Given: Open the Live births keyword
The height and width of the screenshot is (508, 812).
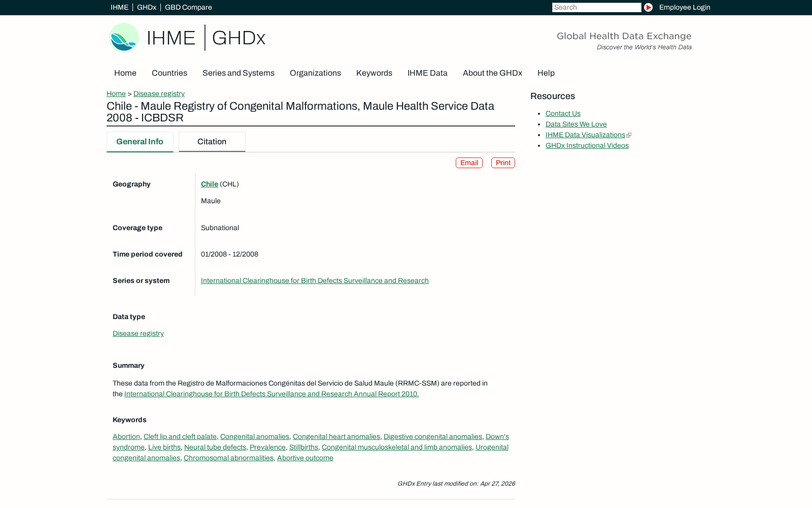Looking at the screenshot, I should pos(164,447).
